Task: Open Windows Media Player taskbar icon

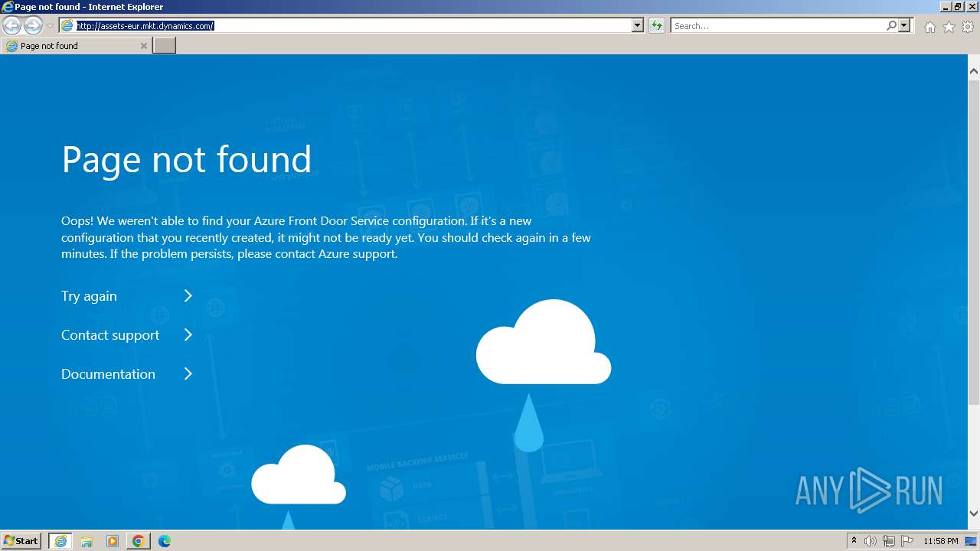Action: click(x=113, y=541)
